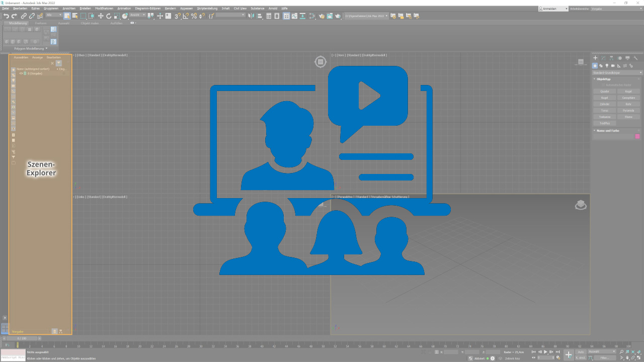Open the Modifikatoren menu
644x362 pixels.
point(104,9)
